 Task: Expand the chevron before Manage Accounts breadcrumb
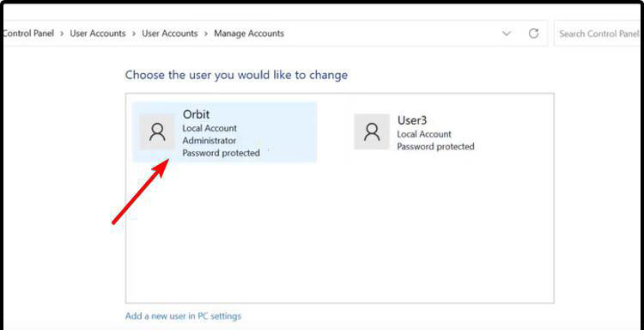(206, 34)
